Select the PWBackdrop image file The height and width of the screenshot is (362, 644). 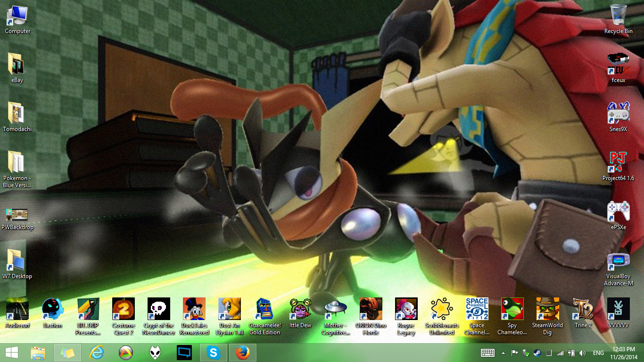[x=17, y=219]
